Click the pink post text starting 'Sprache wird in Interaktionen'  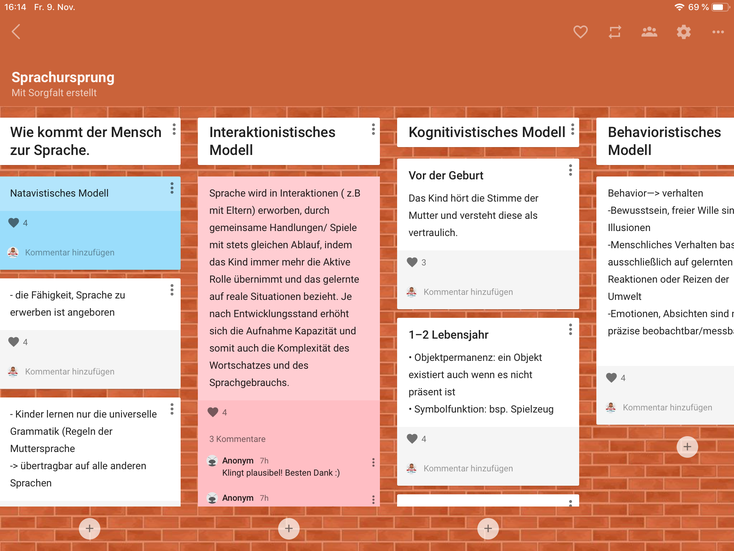coord(285,287)
